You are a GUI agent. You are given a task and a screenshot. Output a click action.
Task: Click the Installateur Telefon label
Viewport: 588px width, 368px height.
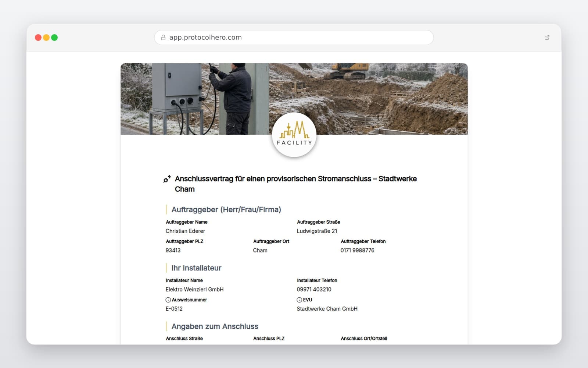pyautogui.click(x=317, y=280)
